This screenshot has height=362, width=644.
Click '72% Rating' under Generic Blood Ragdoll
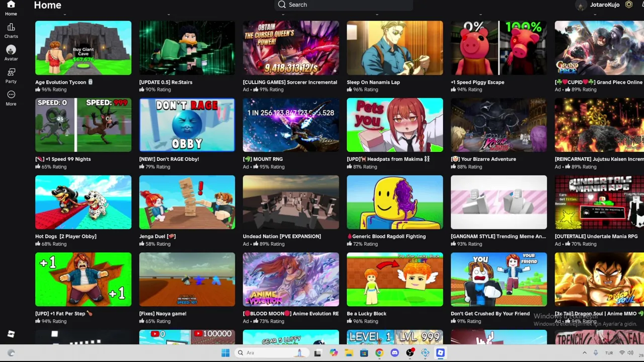click(x=365, y=244)
